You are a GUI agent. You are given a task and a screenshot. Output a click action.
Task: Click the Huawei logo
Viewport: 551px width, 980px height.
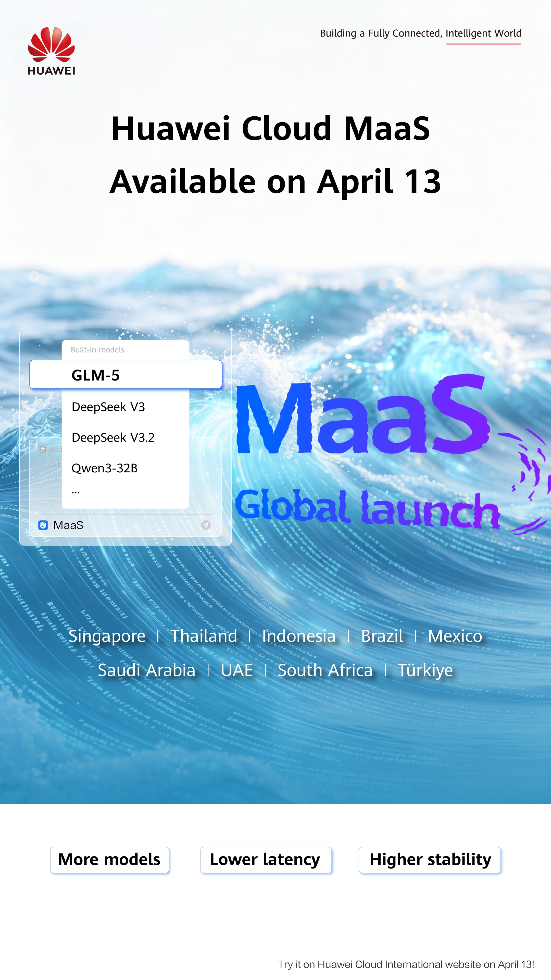(51, 51)
